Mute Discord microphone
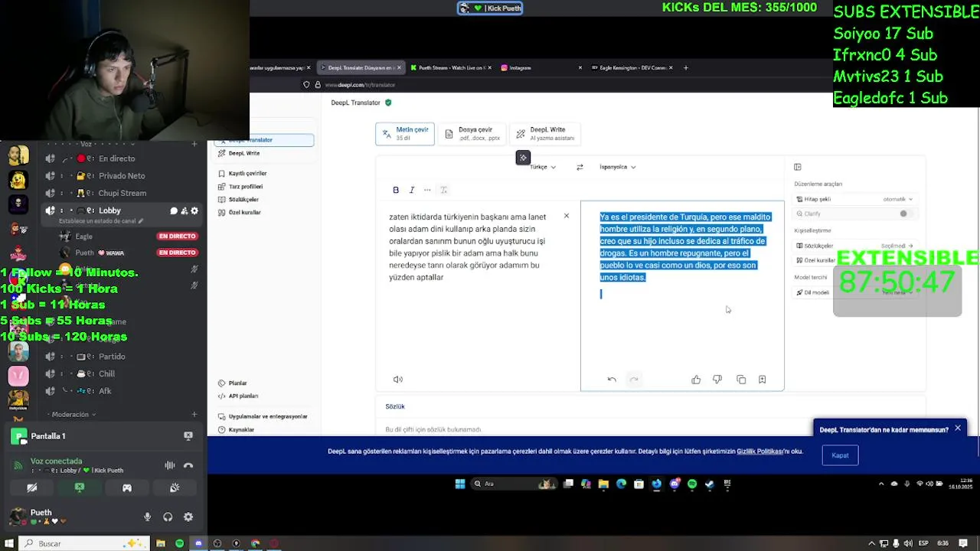Screen dimensions: 980x551 click(x=148, y=517)
